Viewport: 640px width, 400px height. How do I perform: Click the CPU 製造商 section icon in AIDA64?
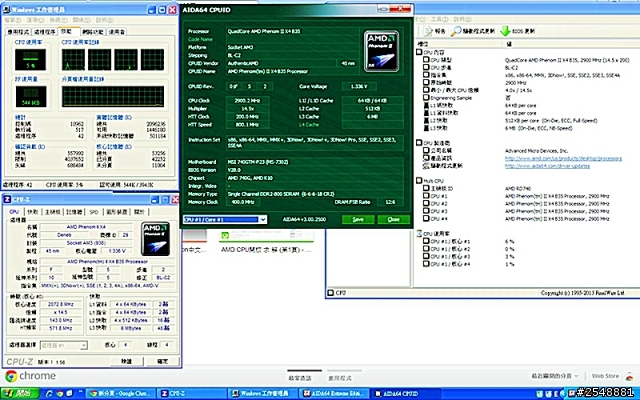tap(419, 142)
